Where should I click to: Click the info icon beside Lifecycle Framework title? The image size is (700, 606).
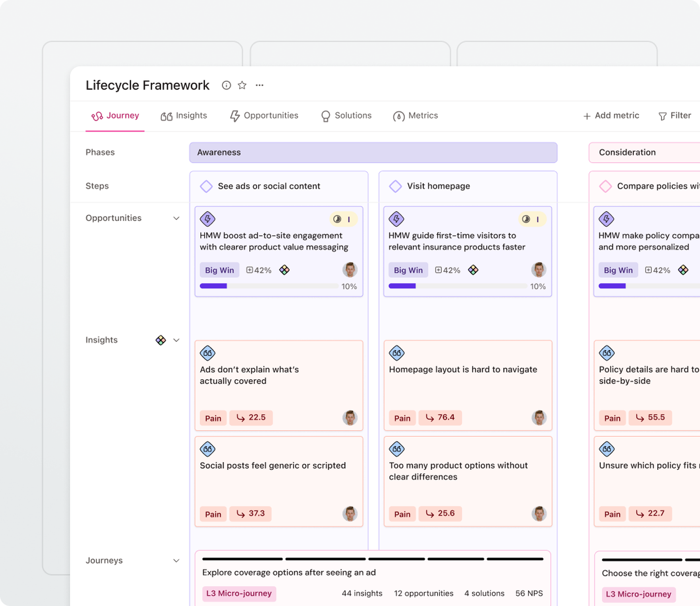(x=226, y=85)
